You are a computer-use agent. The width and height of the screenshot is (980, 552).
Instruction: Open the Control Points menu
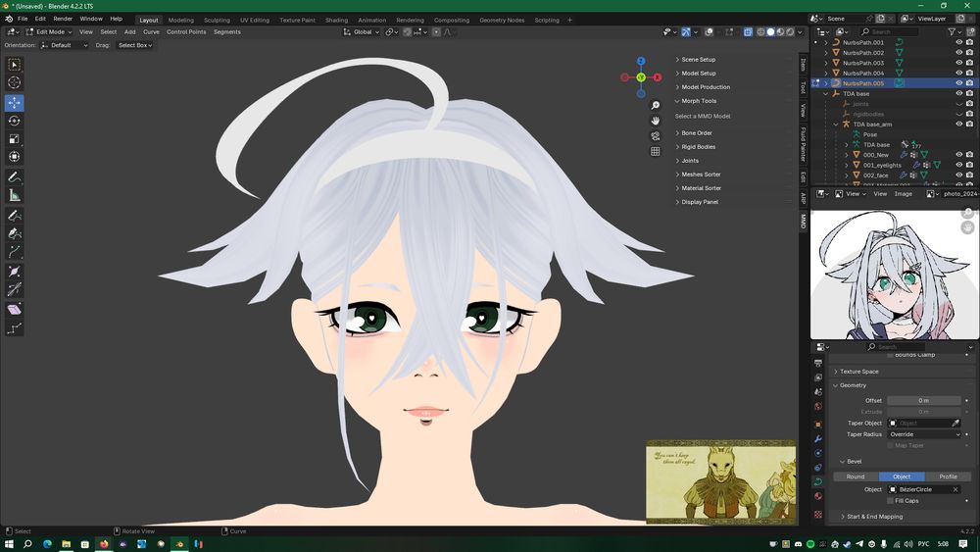pyautogui.click(x=186, y=31)
